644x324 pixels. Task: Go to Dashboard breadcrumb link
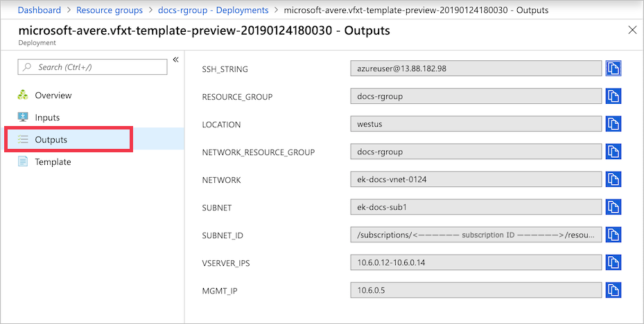point(39,10)
